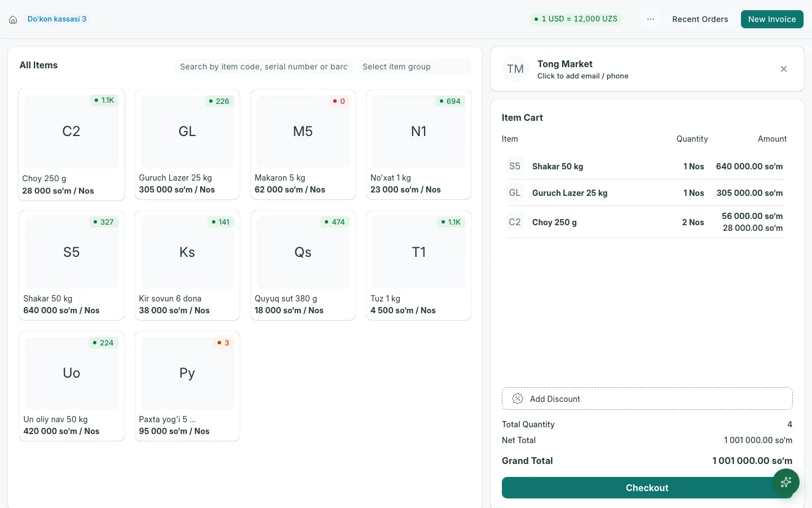Open the Do'kon kassasi 3 profile link
Screen dimensions: 812x508
click(57, 19)
